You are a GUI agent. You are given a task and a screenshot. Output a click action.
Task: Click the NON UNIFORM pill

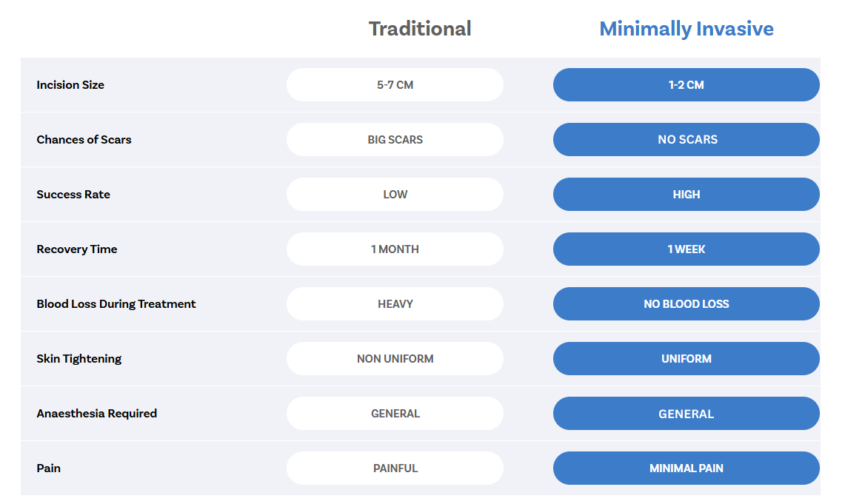tap(395, 359)
